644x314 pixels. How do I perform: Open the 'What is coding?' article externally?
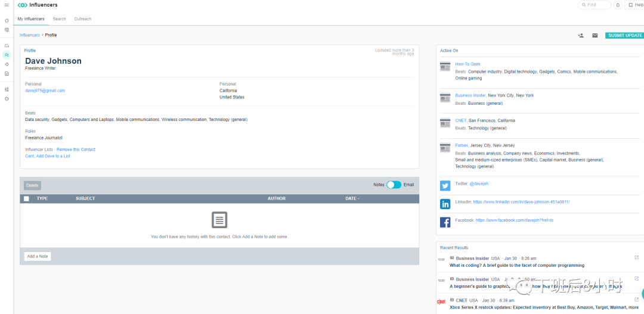[x=636, y=258]
